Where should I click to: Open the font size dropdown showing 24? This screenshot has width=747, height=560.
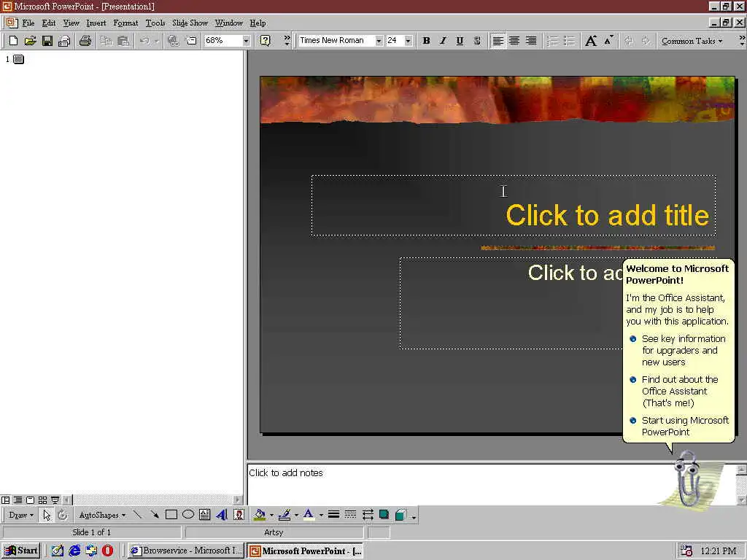pos(408,41)
